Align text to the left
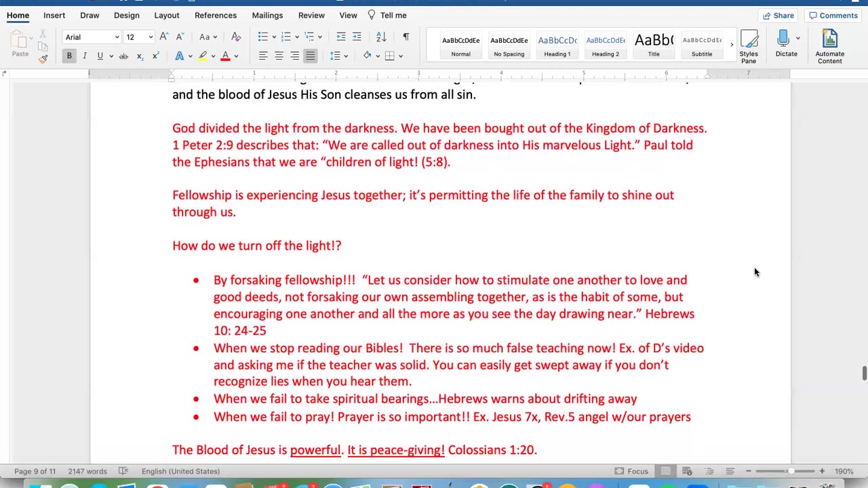The height and width of the screenshot is (488, 868). click(x=263, y=56)
